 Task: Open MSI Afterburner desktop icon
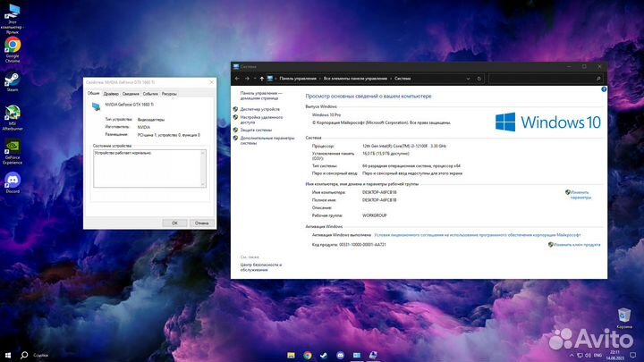[x=13, y=117]
